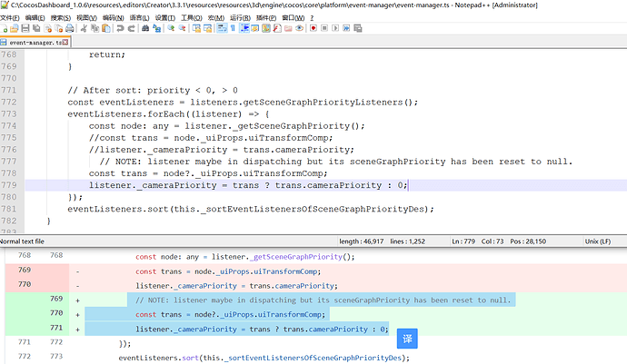627x364 pixels.
Task: Click the Paste clipboard icon
Action: [x=106, y=28]
